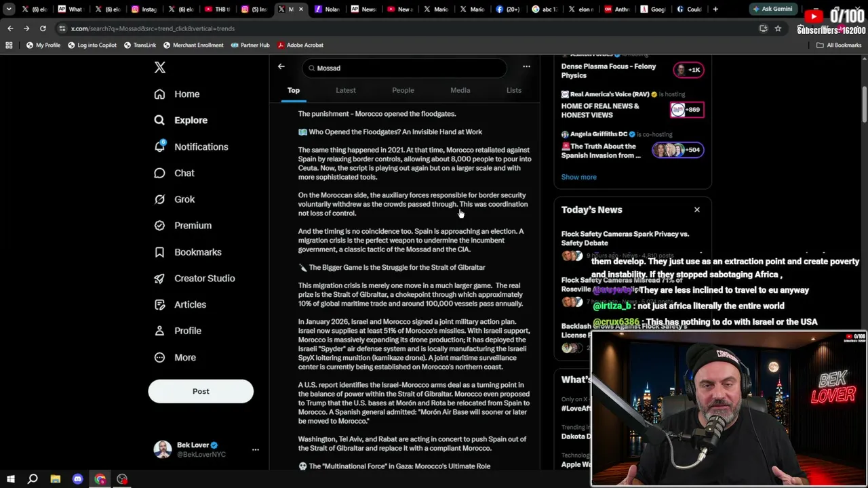Image resolution: width=868 pixels, height=488 pixels.
Task: Open the Premium page
Action: click(183, 226)
